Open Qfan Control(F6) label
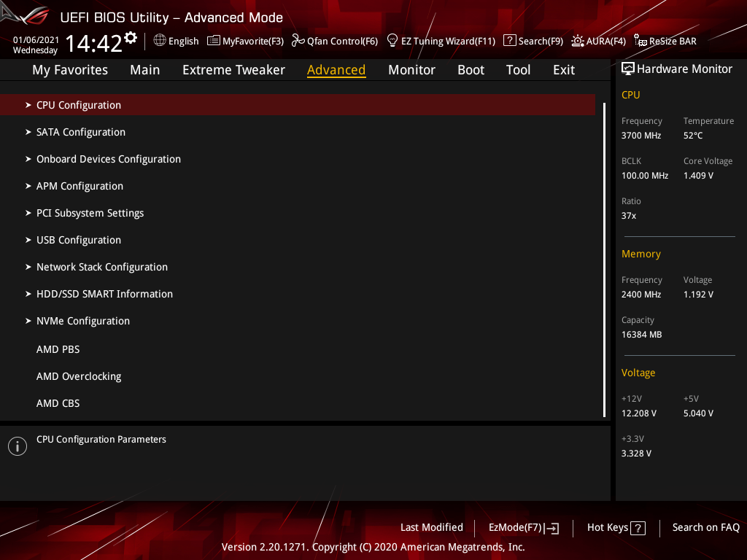Viewport: 747px width, 560px height. [x=343, y=41]
